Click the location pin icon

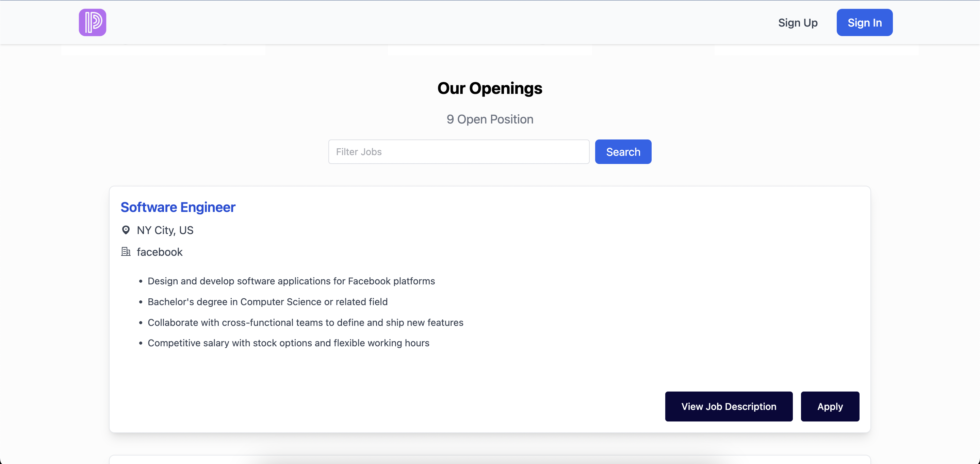(126, 230)
